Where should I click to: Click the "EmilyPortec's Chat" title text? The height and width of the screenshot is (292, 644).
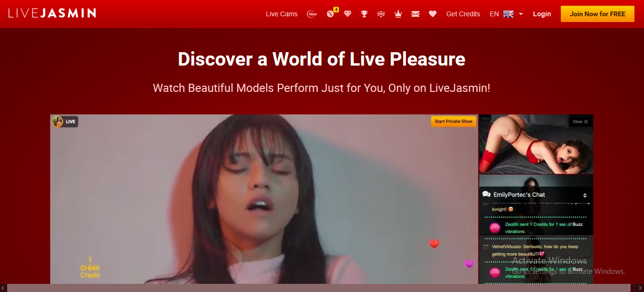(x=519, y=195)
